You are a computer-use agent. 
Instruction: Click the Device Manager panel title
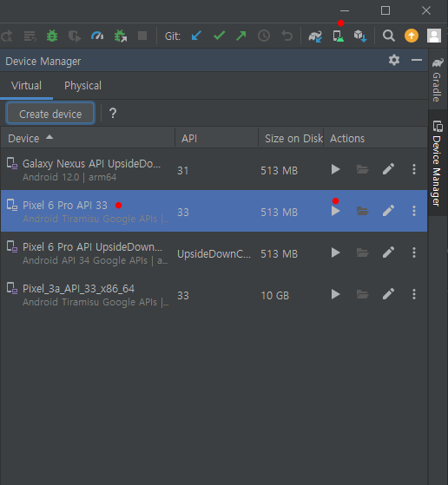coord(43,62)
